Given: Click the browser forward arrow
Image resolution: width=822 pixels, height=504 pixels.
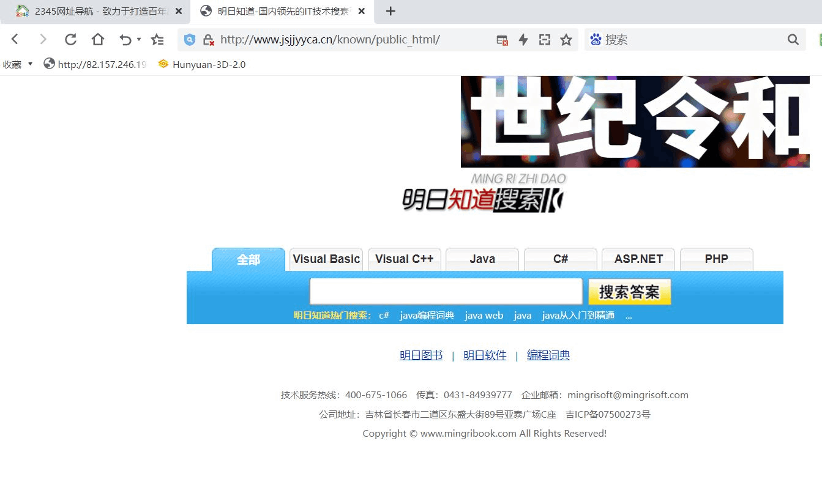Looking at the screenshot, I should [x=43, y=40].
